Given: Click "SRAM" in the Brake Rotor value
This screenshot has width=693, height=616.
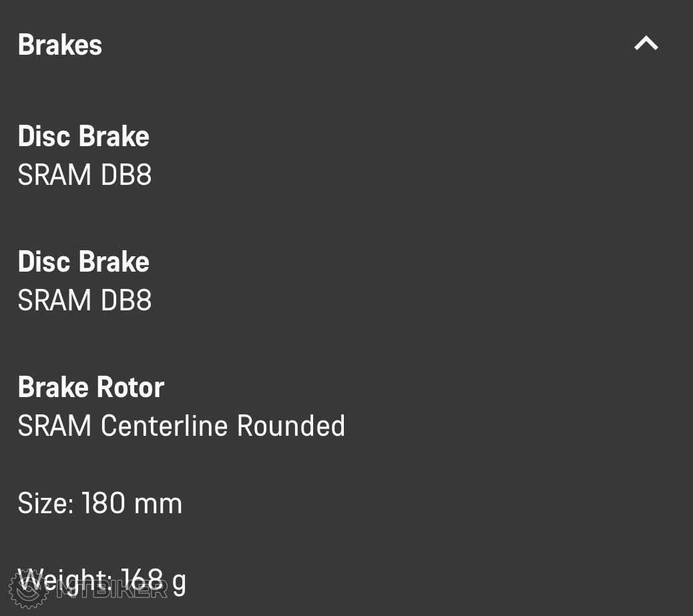Looking at the screenshot, I should [55, 426].
